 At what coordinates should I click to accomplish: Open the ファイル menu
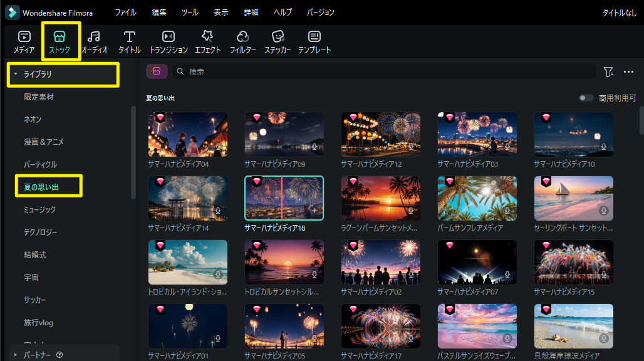pos(125,13)
